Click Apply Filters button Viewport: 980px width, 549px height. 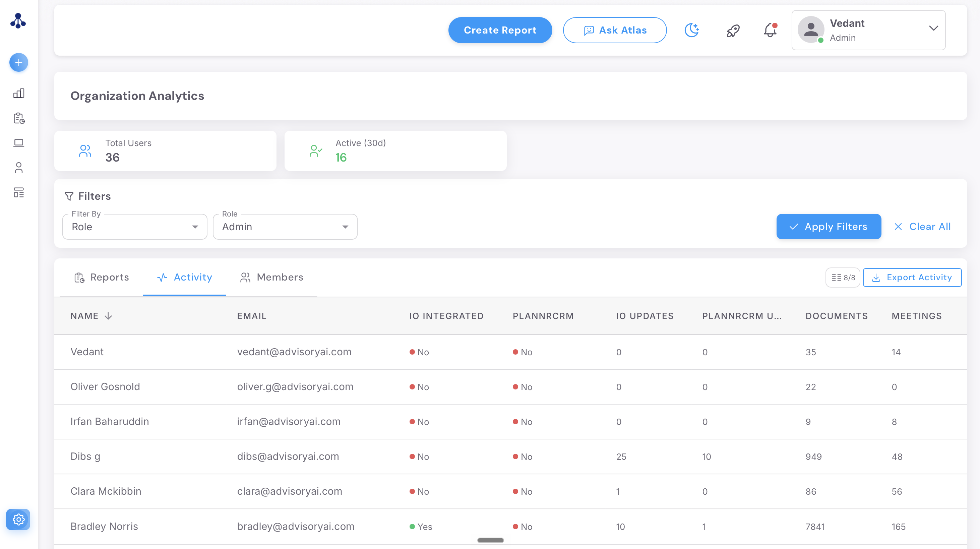[x=829, y=227]
